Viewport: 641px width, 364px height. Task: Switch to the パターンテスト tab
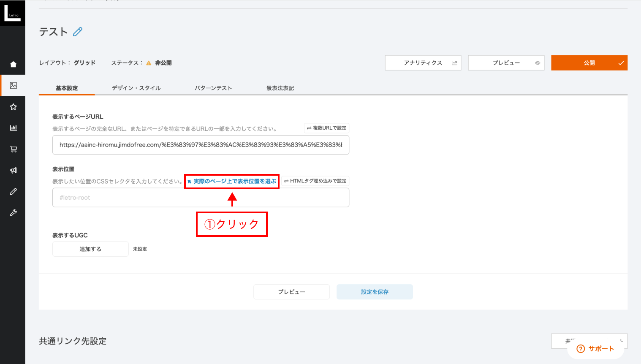(x=213, y=88)
